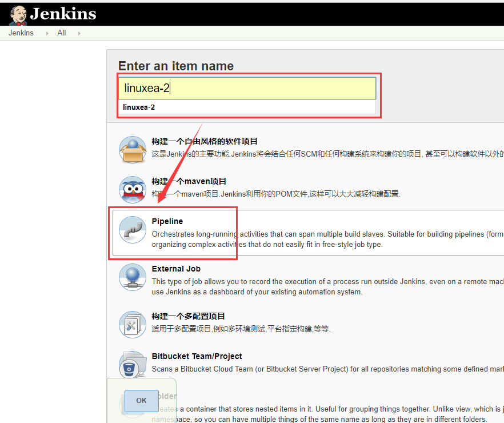Click the Jenkins butler logo icon

click(18, 15)
